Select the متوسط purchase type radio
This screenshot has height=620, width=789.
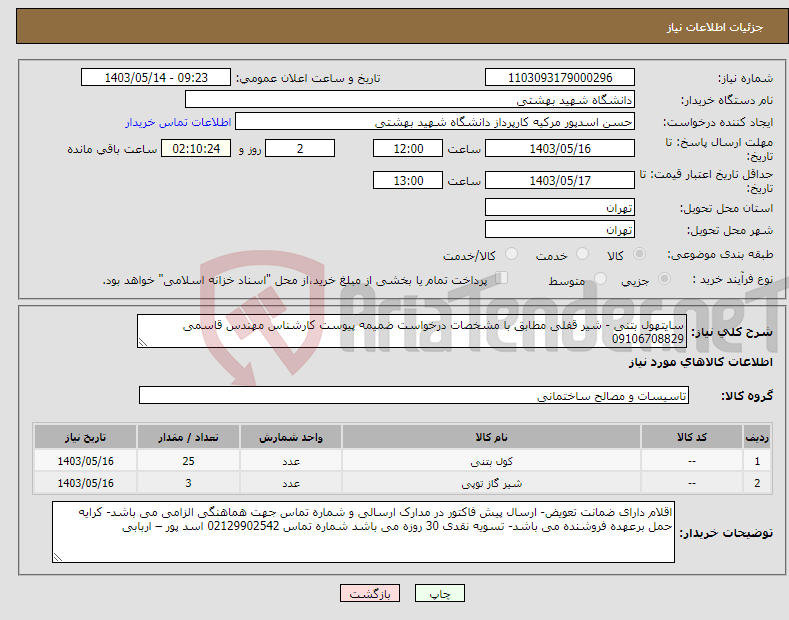tap(600, 278)
